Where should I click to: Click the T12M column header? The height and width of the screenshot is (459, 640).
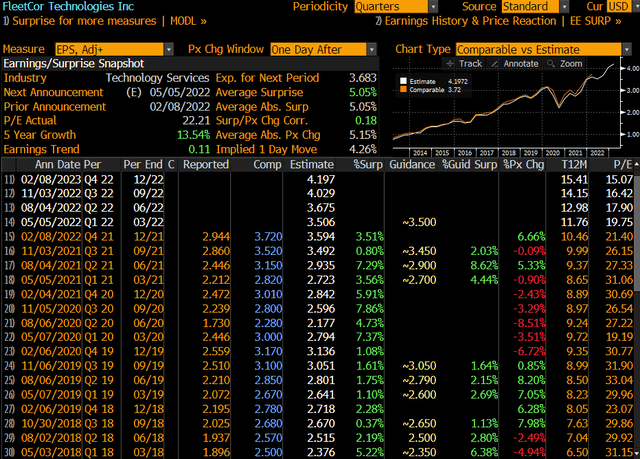click(574, 165)
